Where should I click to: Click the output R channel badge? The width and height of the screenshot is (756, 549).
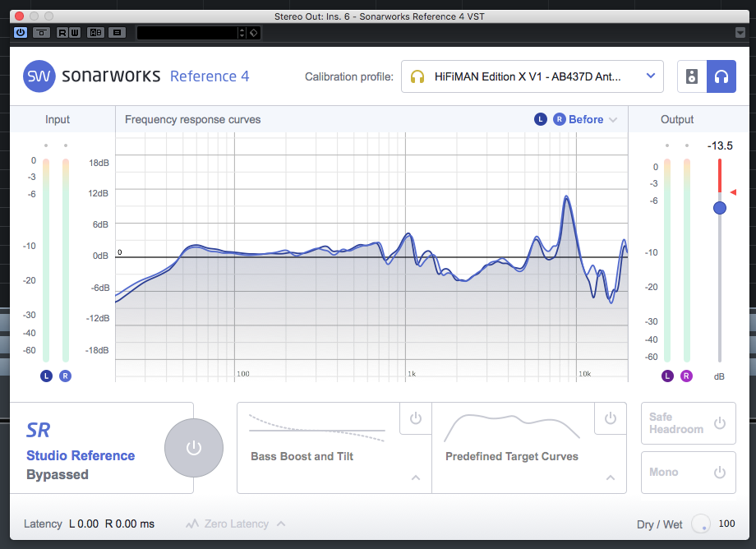pyautogui.click(x=686, y=376)
